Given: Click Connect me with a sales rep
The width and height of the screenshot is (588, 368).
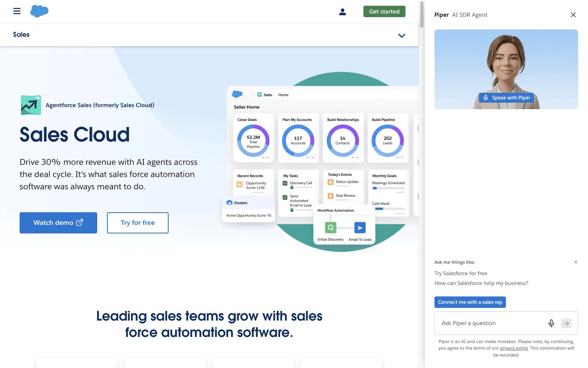Looking at the screenshot, I should (470, 302).
